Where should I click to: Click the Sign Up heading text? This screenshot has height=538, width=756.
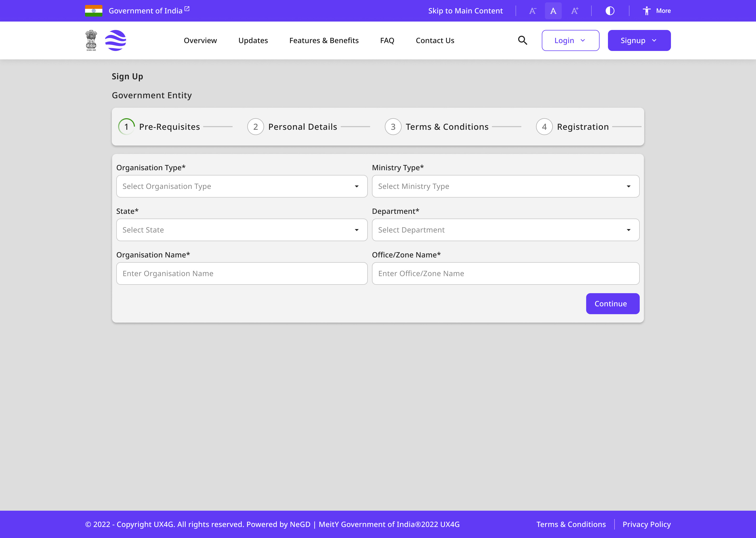[127, 76]
